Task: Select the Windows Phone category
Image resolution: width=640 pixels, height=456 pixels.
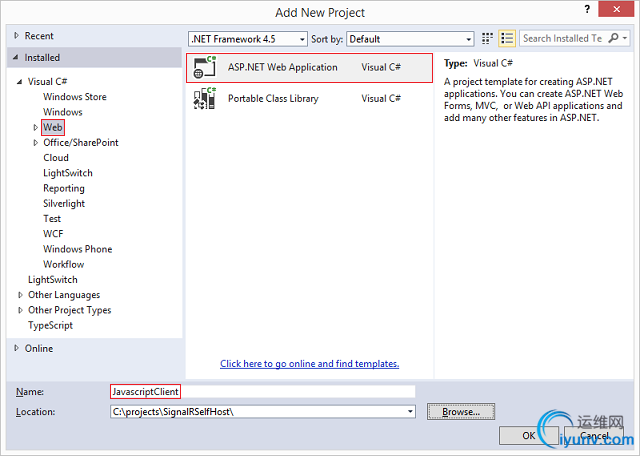Action: [78, 249]
